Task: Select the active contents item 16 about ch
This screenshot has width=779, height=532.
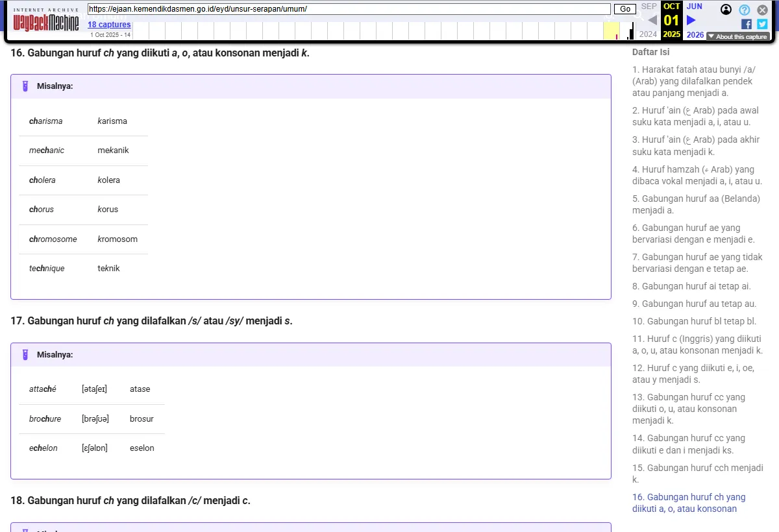Action: (x=689, y=503)
